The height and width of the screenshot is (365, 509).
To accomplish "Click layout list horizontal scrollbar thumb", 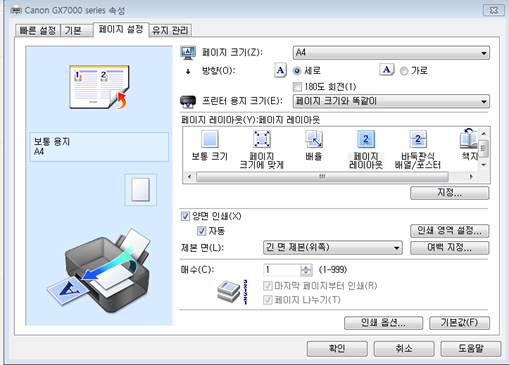I will 322,176.
